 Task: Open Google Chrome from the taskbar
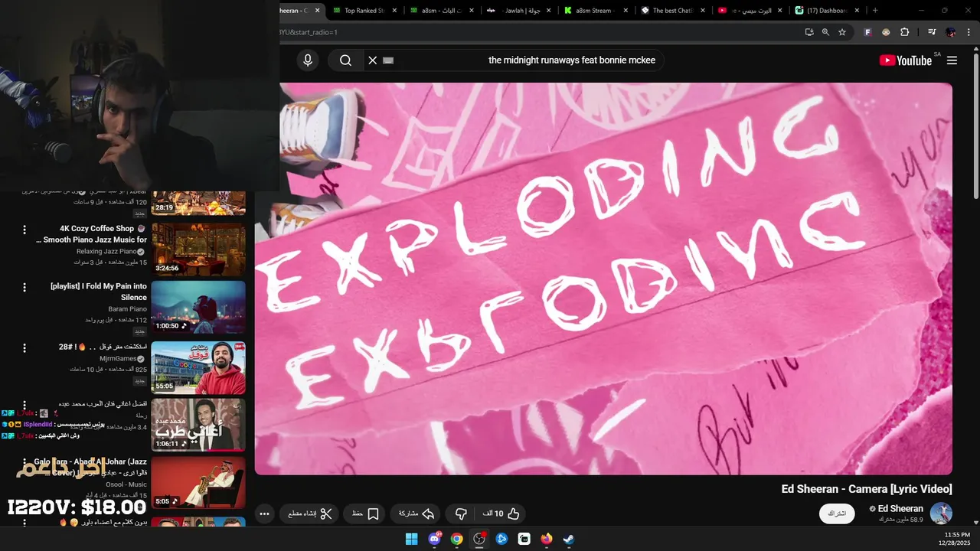(x=457, y=539)
